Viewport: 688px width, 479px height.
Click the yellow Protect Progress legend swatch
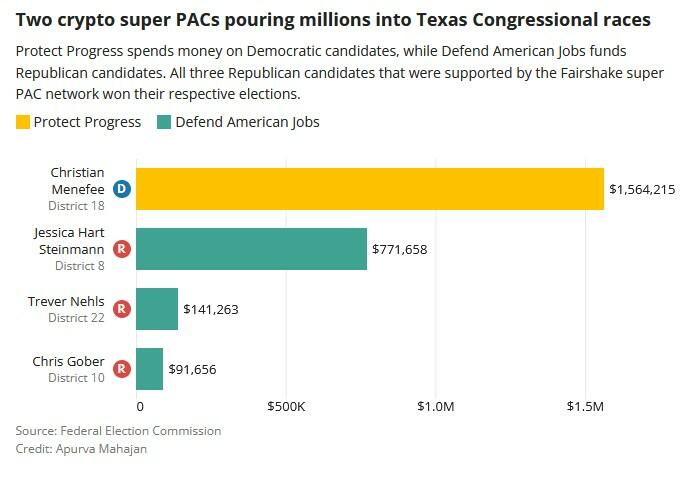(x=23, y=122)
